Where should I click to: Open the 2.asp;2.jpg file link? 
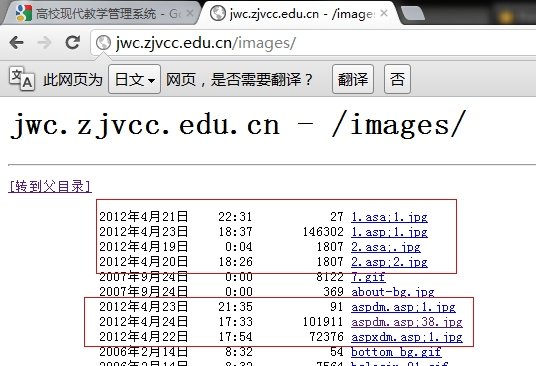coord(389,262)
